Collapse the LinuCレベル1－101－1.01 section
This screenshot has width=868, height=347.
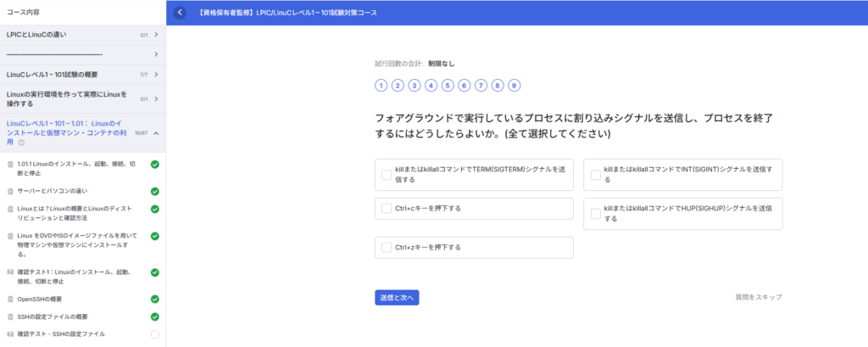click(x=157, y=132)
